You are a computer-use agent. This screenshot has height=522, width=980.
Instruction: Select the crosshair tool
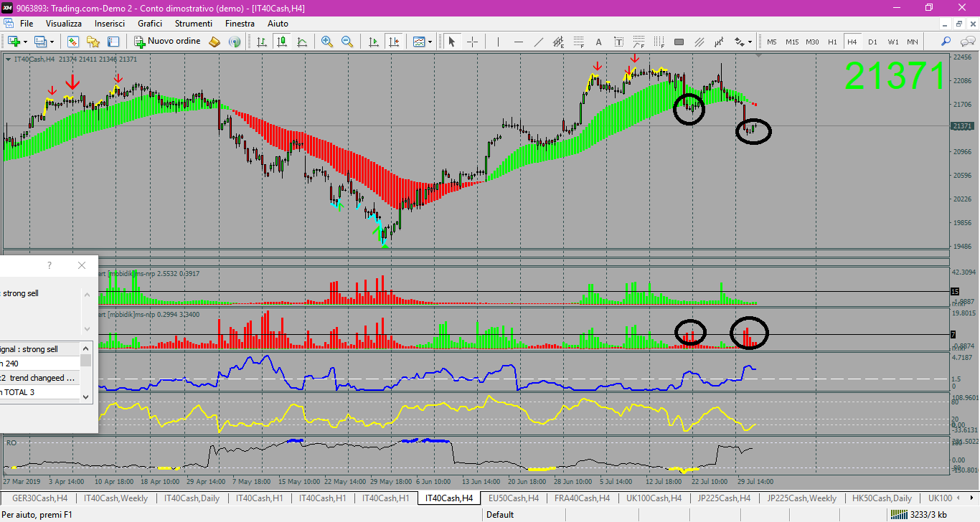472,42
